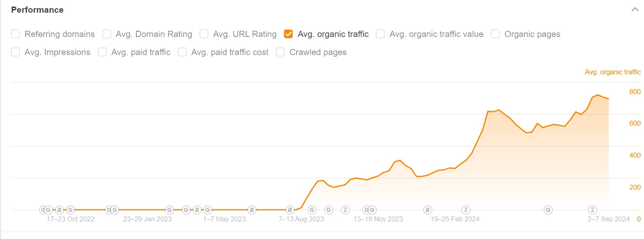The width and height of the screenshot is (644, 239).
Task: Click the '2' updates marker near Sep 2024
Action: [x=592, y=210]
